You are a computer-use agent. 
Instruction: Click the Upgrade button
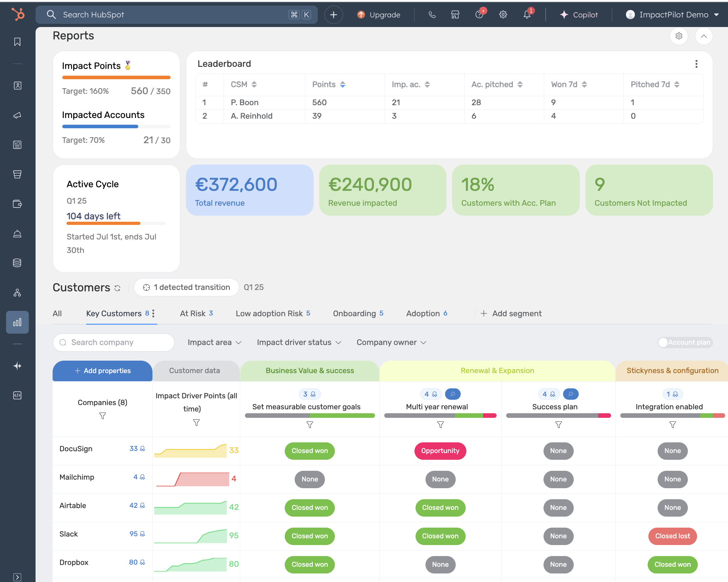[x=379, y=15]
